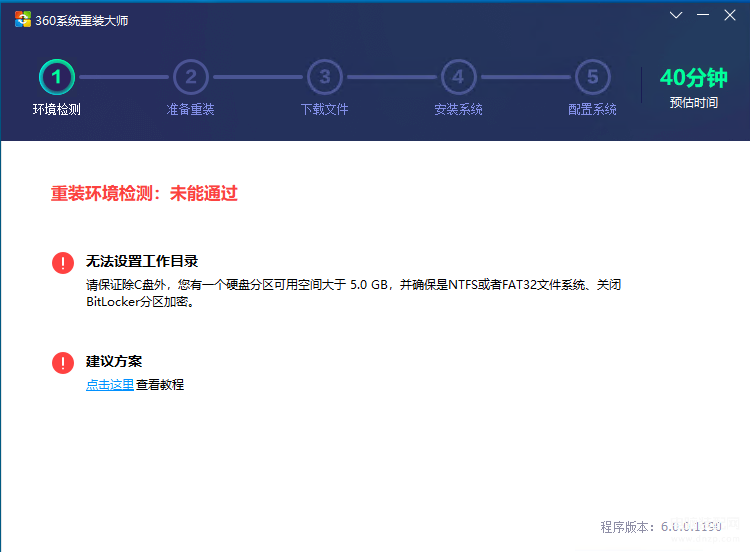This screenshot has height=552, width=750.
Task: Click the error description about 5.0 GB partition
Action: pyautogui.click(x=353, y=293)
